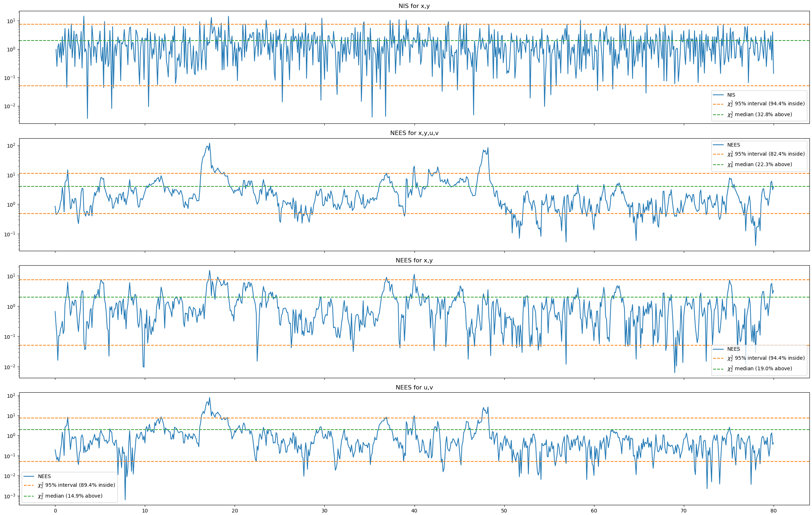Click the NEES legend label in second plot
812x515 pixels.
[733, 145]
